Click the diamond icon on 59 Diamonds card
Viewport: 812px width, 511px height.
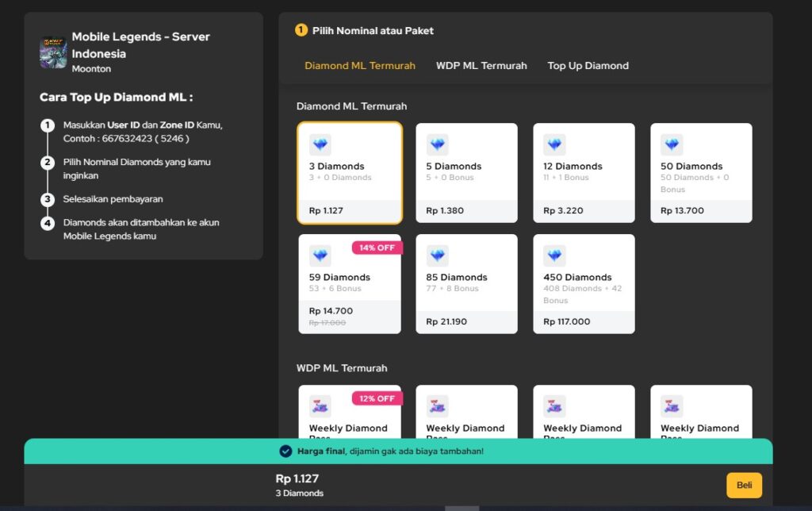pos(320,255)
